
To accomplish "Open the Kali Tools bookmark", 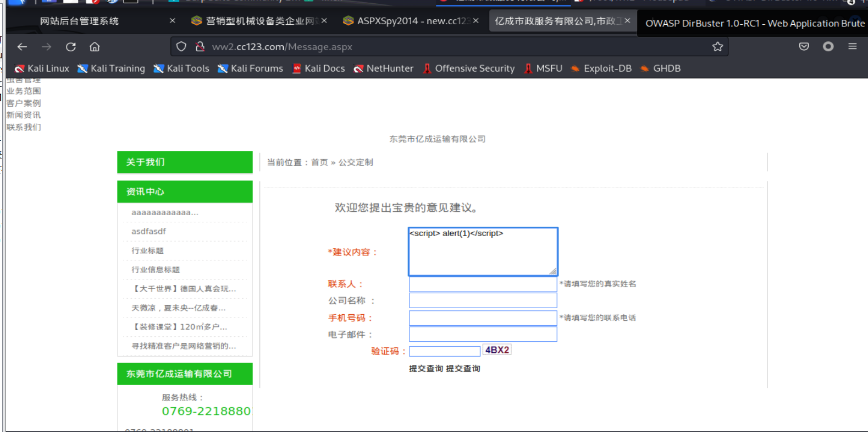I will click(181, 68).
